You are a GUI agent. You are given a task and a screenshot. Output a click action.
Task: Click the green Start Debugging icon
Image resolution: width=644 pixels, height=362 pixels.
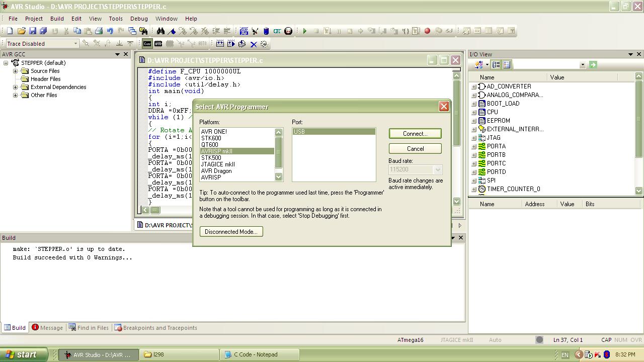(x=305, y=31)
